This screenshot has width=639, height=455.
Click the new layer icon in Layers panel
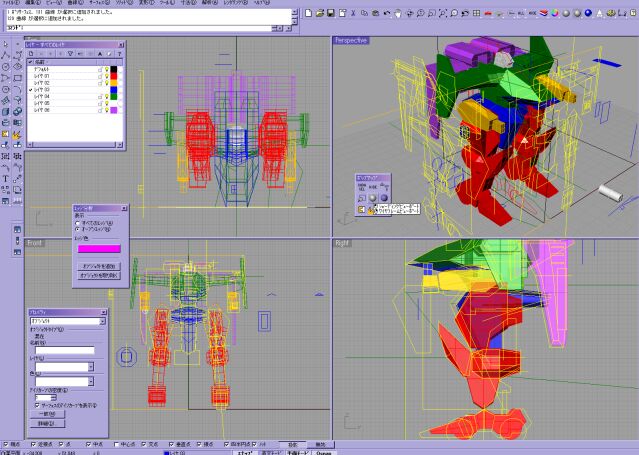[31, 53]
